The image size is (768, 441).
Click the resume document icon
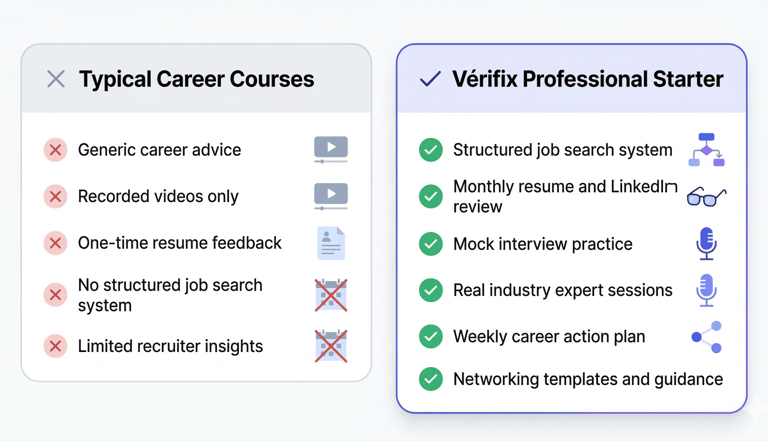pyautogui.click(x=331, y=243)
